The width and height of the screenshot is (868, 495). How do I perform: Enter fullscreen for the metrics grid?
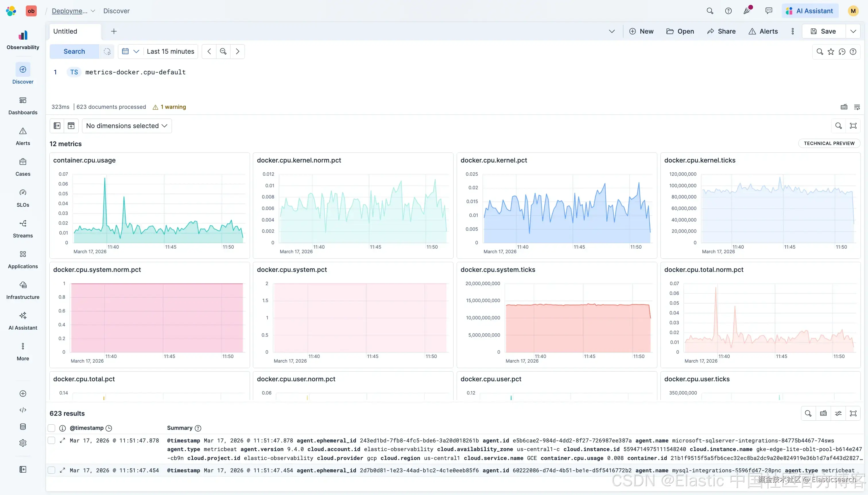point(853,126)
